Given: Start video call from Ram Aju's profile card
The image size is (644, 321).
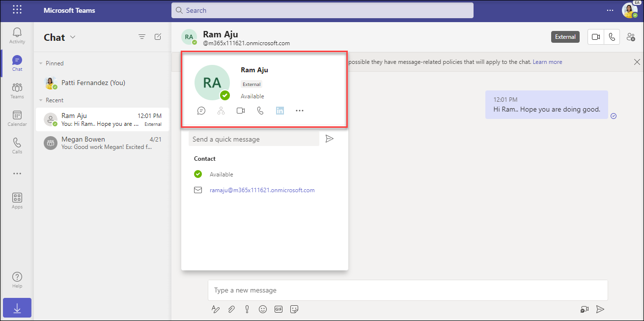Looking at the screenshot, I should [x=241, y=111].
